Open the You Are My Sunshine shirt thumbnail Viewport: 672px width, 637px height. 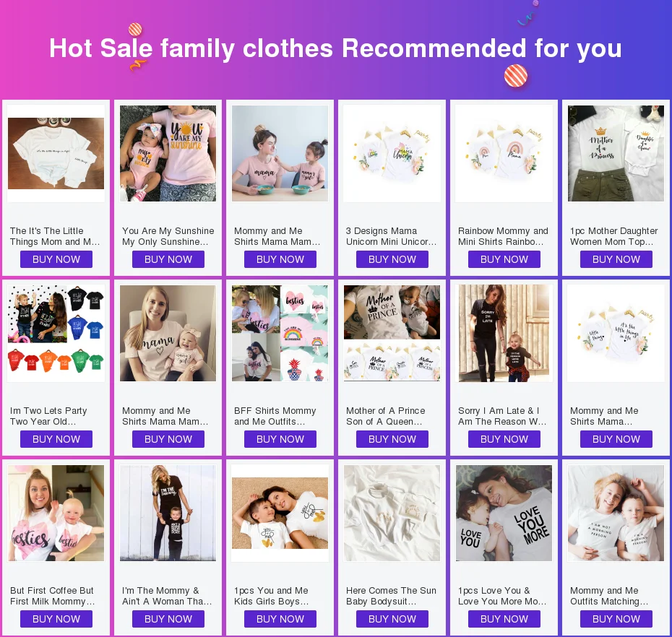[x=168, y=153]
